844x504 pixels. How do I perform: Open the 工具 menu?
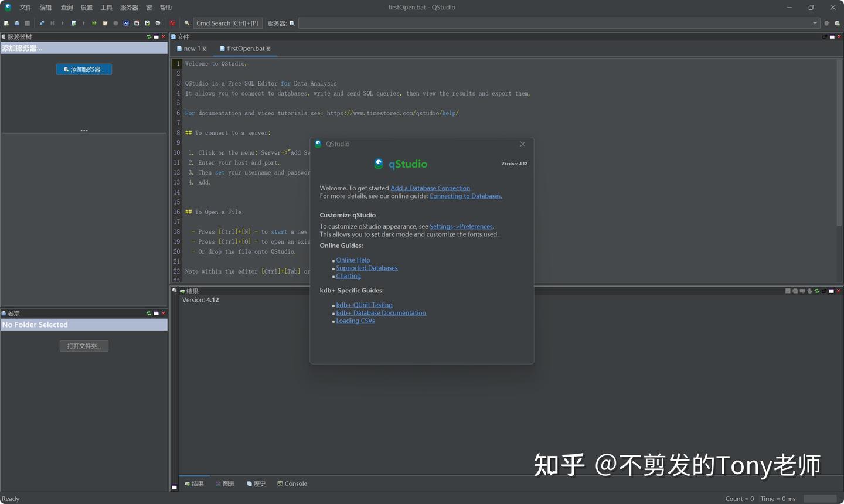click(105, 7)
